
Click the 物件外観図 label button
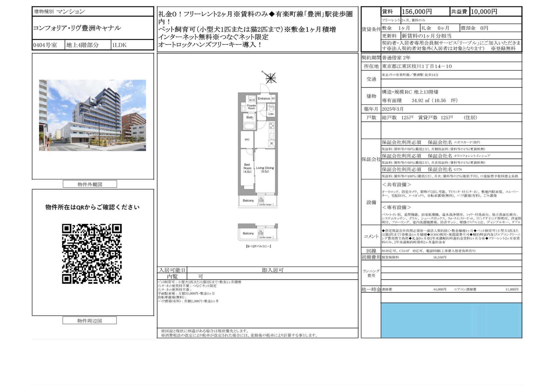[90, 184]
